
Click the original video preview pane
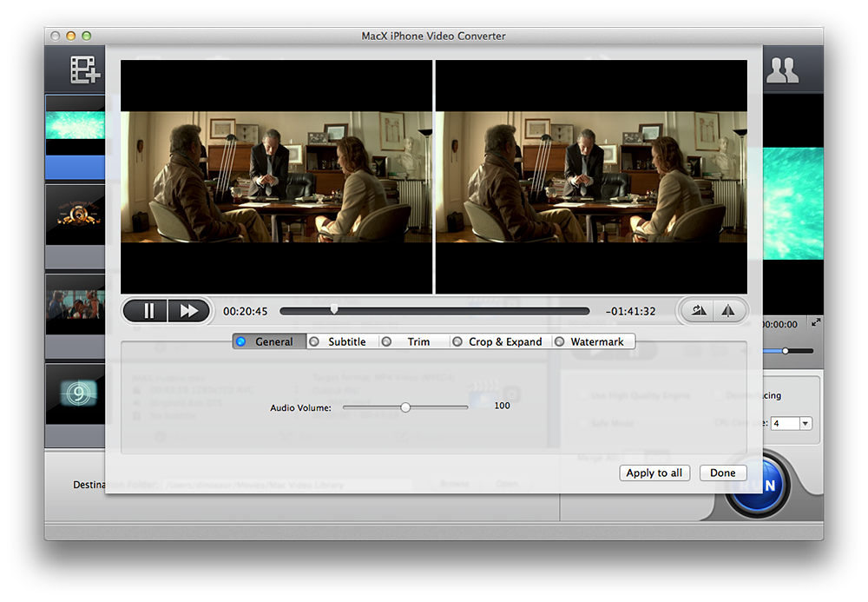tap(276, 176)
